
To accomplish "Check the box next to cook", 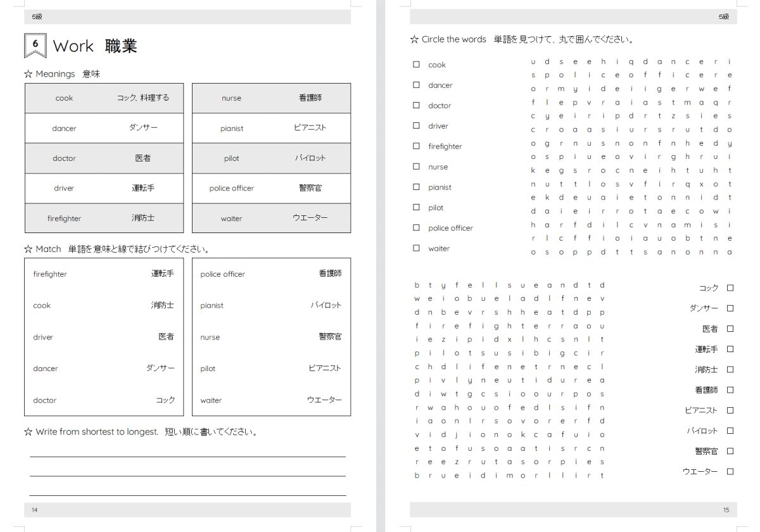I will tap(416, 65).
